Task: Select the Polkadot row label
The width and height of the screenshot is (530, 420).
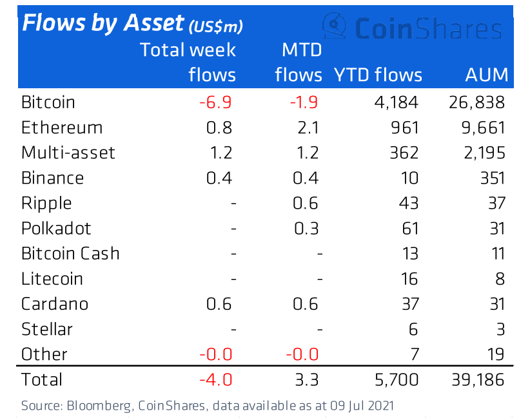Action: [x=56, y=228]
